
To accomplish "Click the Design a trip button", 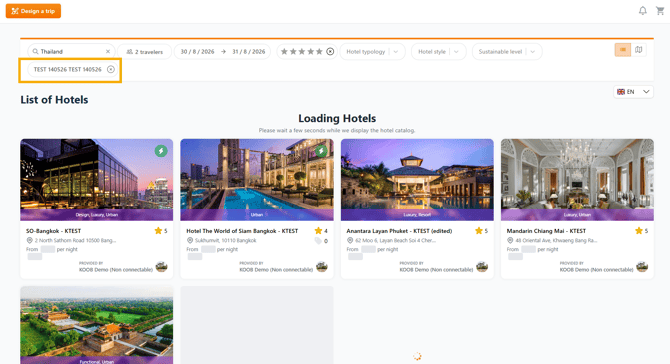I will (33, 11).
